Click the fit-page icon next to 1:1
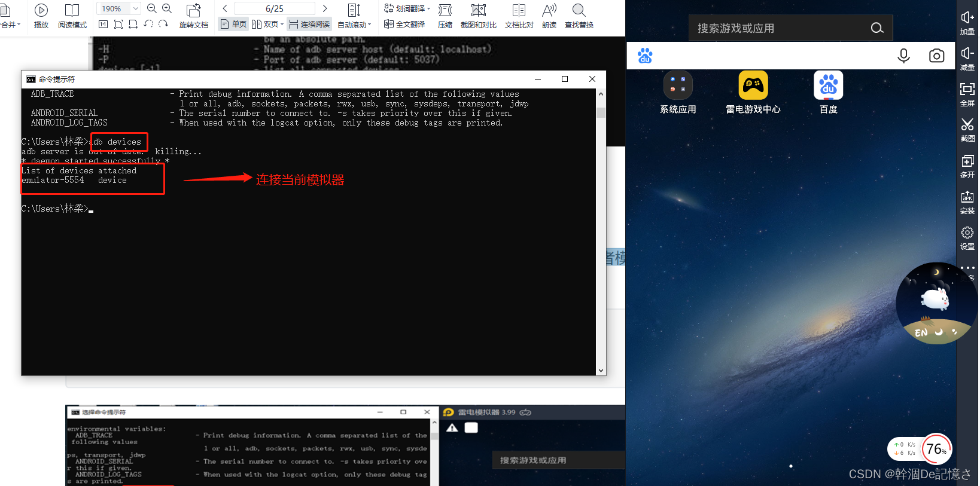The image size is (980, 486). [x=118, y=24]
